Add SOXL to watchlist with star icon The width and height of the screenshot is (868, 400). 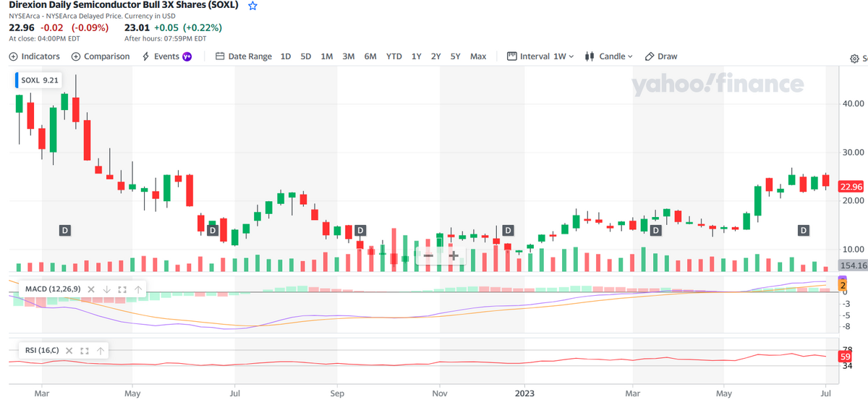point(252,6)
